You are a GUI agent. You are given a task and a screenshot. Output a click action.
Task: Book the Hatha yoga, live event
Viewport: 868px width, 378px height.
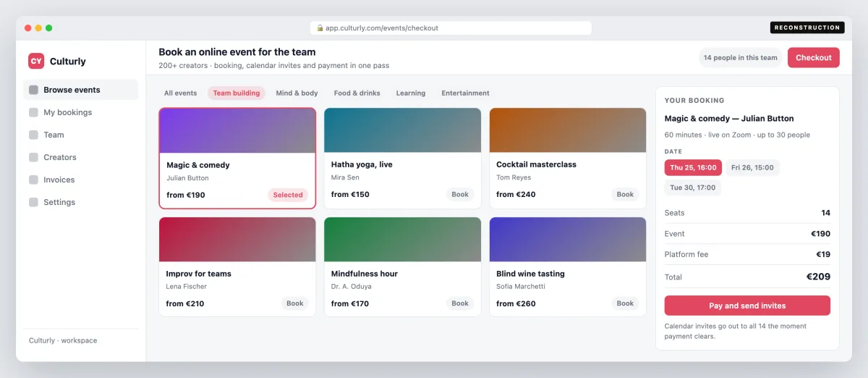[x=460, y=194]
